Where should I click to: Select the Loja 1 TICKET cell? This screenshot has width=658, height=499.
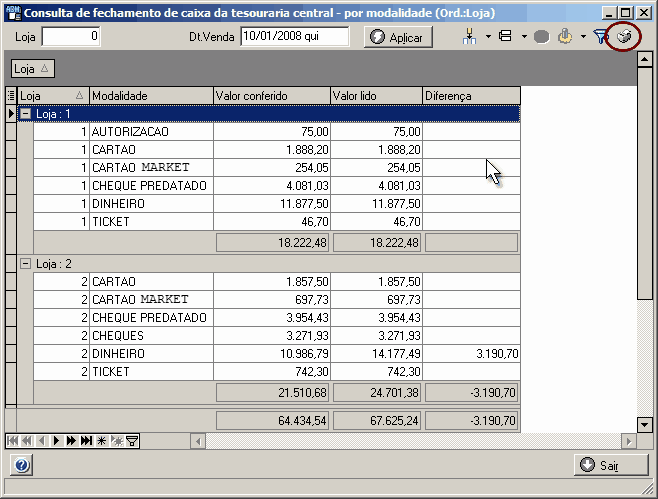coord(151,222)
